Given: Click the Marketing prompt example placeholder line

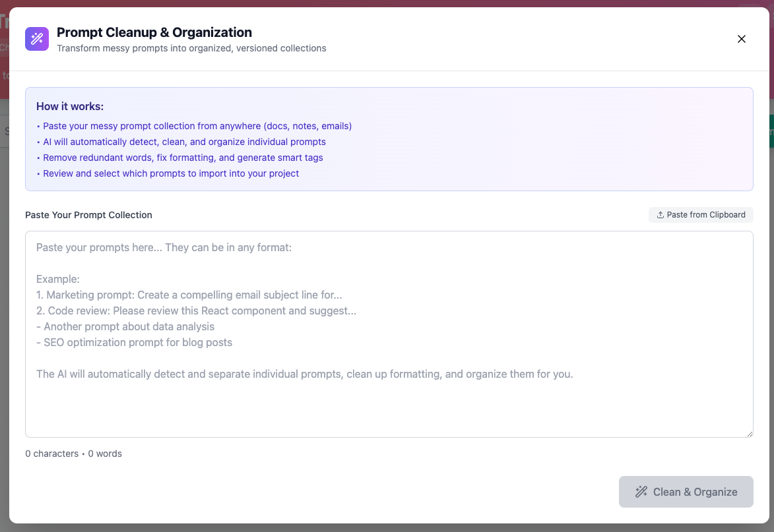Looking at the screenshot, I should click(189, 295).
